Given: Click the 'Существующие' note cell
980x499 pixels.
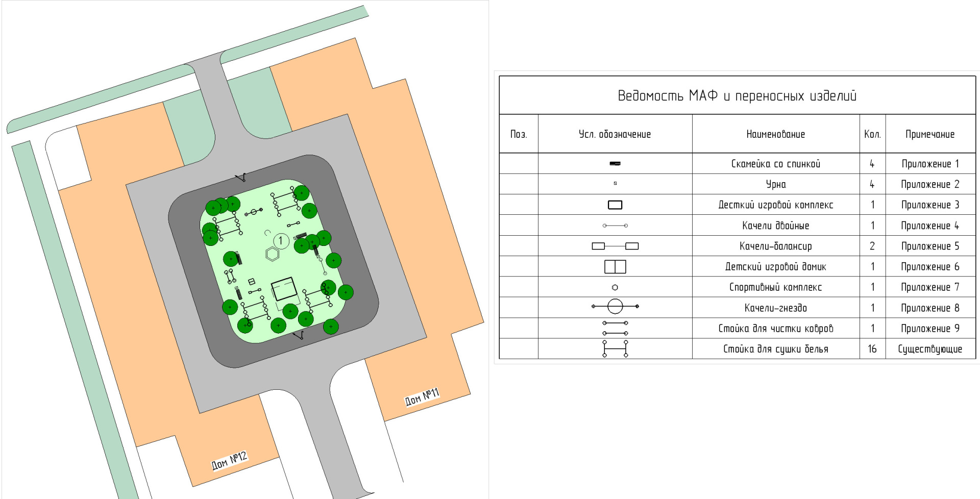Looking at the screenshot, I should (x=929, y=349).
